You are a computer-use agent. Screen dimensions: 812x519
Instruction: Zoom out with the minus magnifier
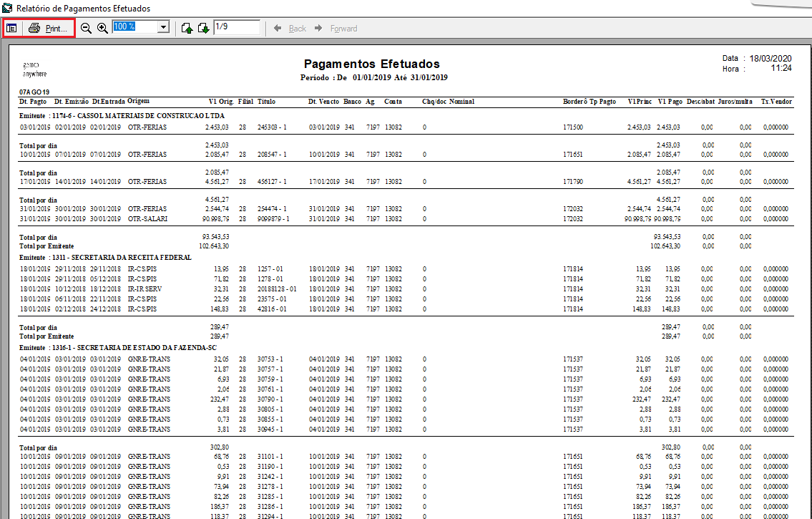click(x=86, y=28)
